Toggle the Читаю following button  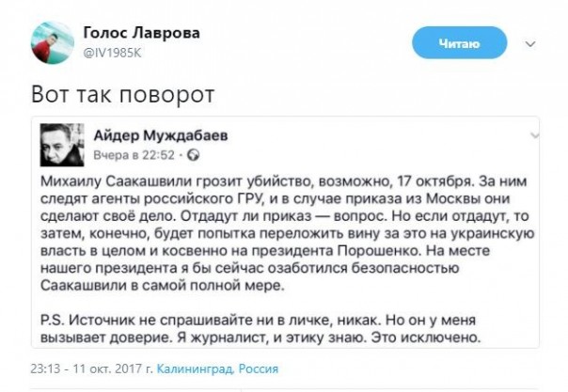[460, 43]
